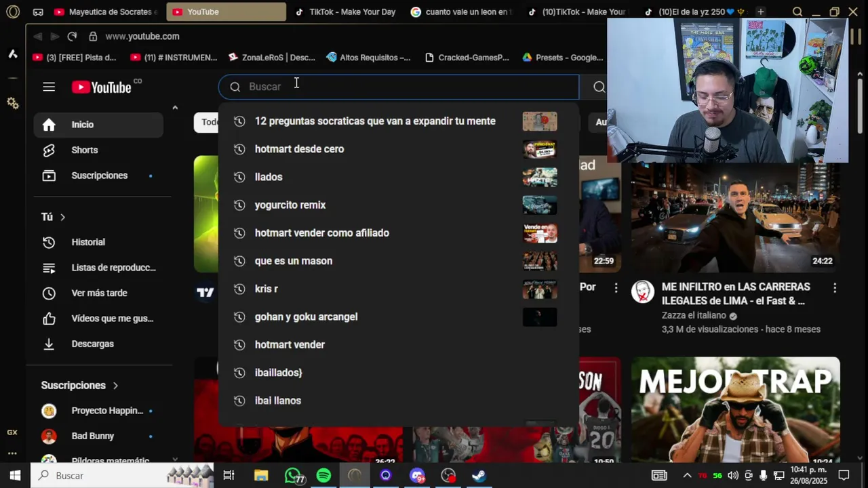This screenshot has width=868, height=488.
Task: Choose suggestion 'que es un mason'
Action: pyautogui.click(x=399, y=261)
